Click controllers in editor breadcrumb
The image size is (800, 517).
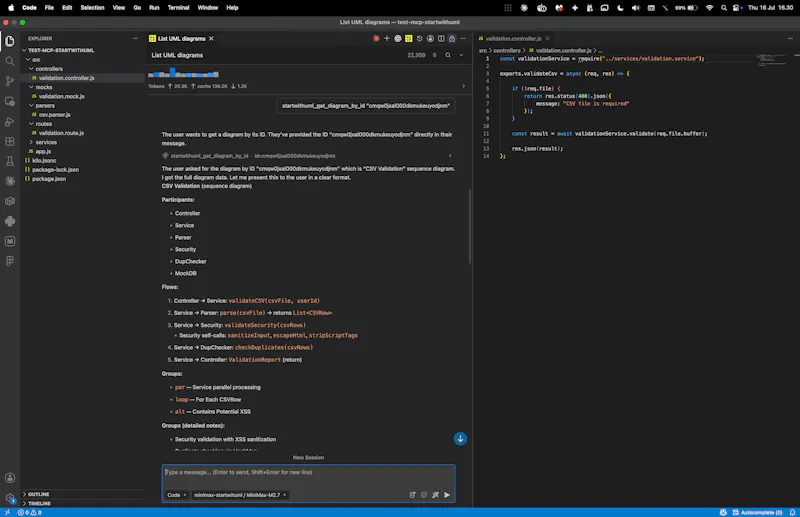coord(507,51)
